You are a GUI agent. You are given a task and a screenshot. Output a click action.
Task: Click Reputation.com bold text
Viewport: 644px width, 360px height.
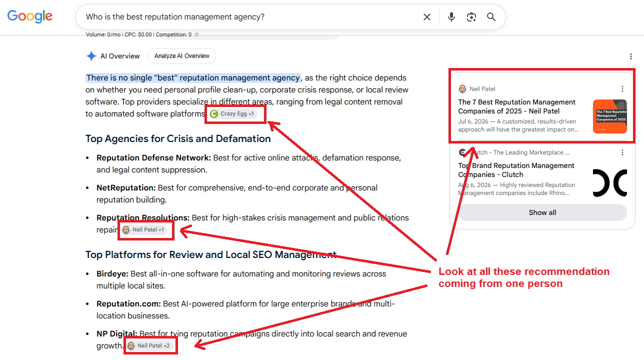(x=128, y=304)
